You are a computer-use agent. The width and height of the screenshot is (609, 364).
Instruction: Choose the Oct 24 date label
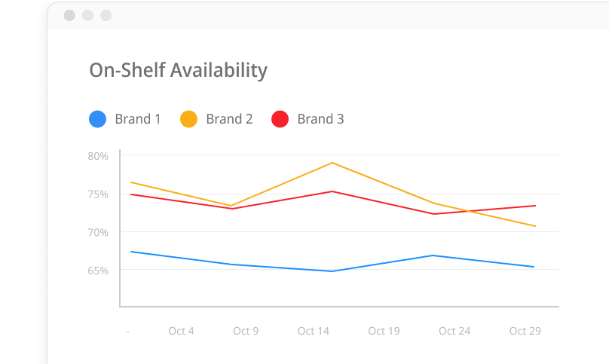454,331
